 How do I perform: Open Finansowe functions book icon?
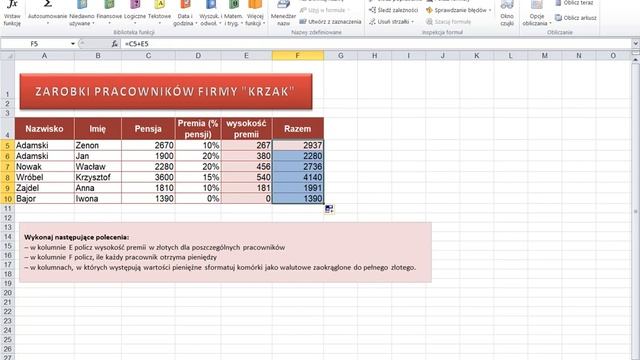[109, 4]
